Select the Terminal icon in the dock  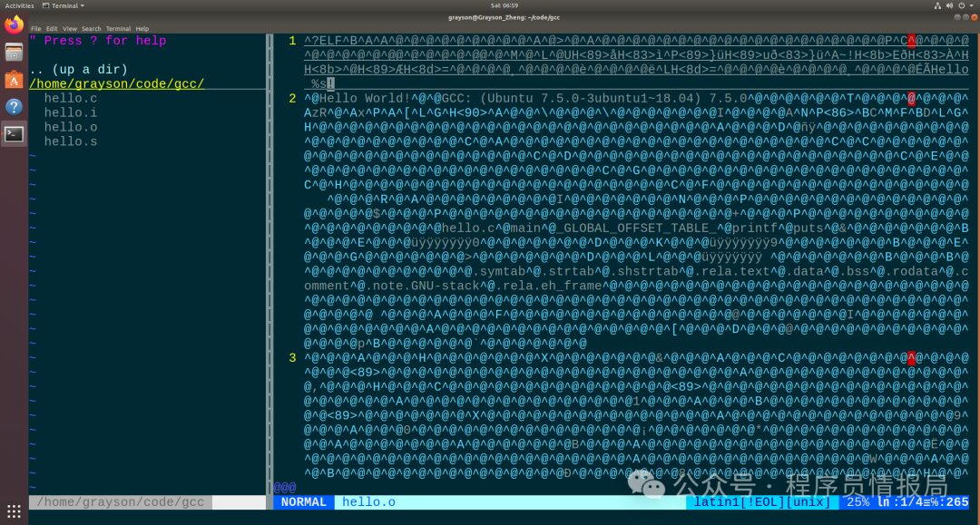(x=14, y=133)
